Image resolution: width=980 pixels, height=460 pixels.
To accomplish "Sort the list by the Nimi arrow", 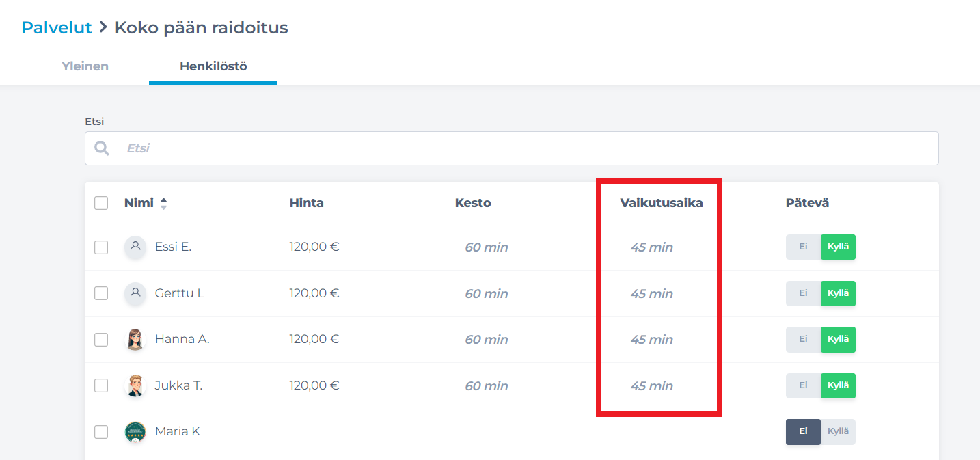I will (163, 203).
